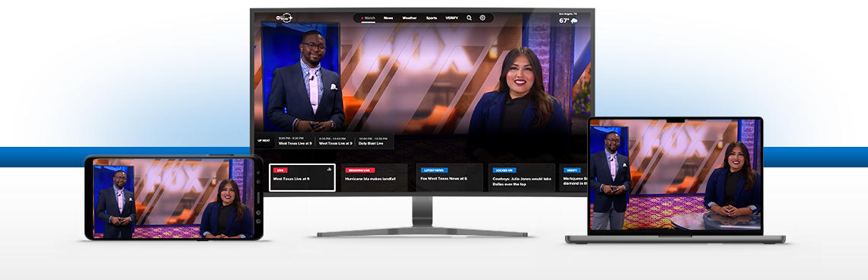Click the audio bars icon on the Live card
The image size is (868, 280).
click(330, 170)
